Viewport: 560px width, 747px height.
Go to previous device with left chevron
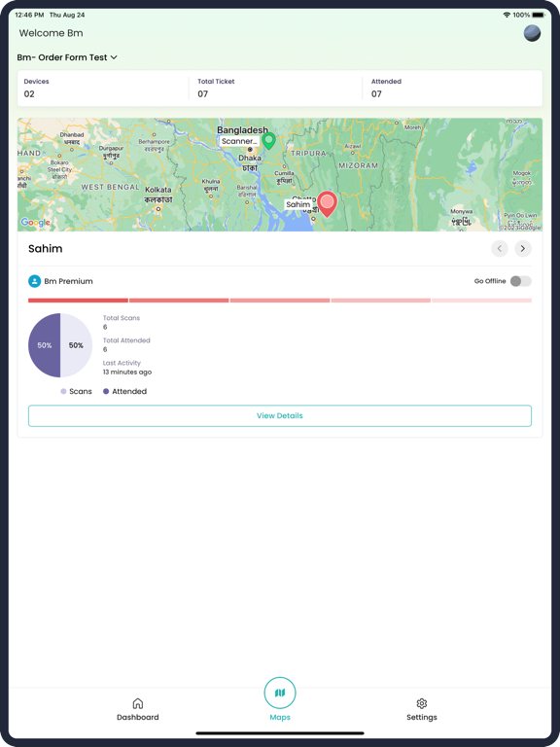point(500,248)
